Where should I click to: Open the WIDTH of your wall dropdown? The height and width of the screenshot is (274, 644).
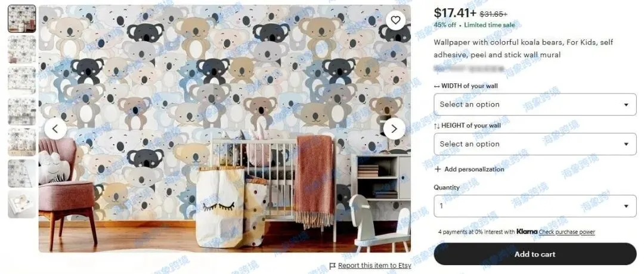click(x=535, y=104)
